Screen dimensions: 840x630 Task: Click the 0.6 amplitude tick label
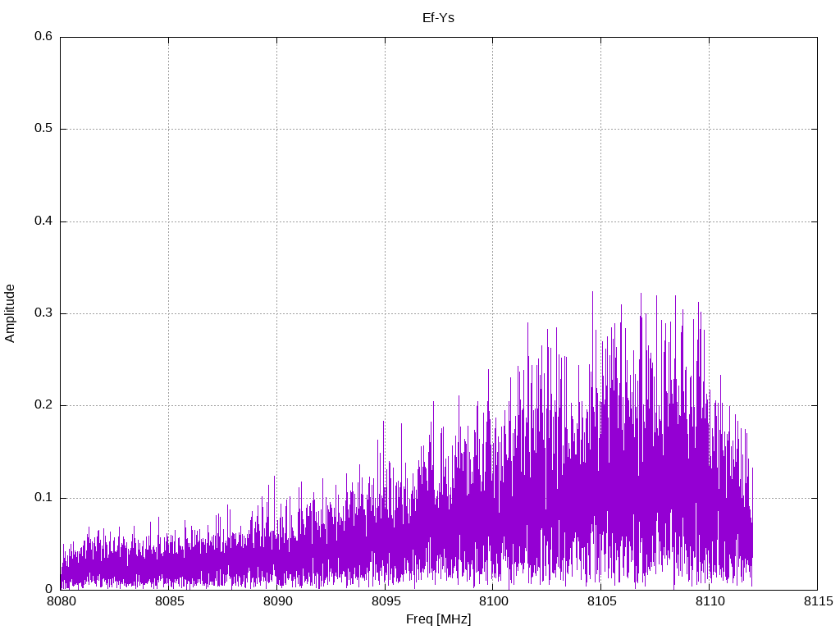[x=43, y=36]
